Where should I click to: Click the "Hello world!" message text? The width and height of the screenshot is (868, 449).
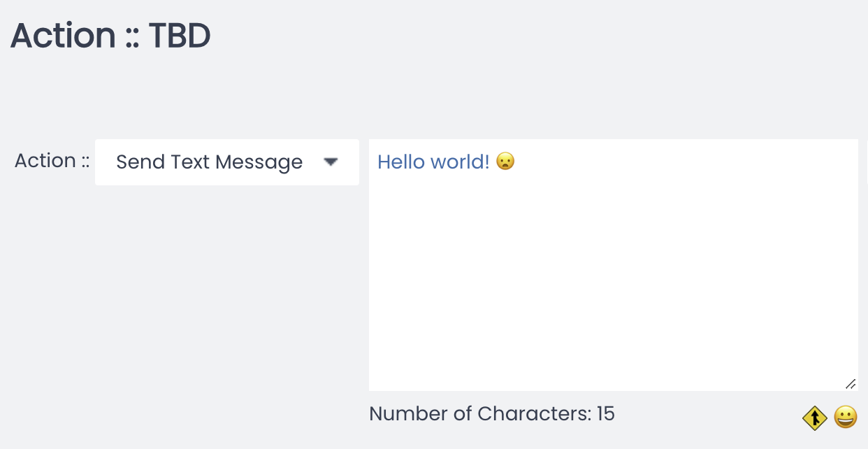(x=433, y=162)
